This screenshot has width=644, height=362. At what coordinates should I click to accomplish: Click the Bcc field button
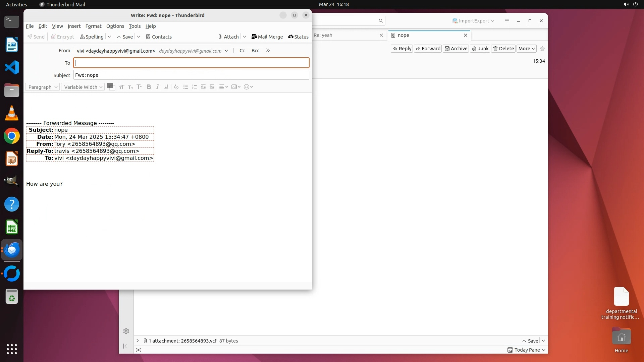[255, 51]
